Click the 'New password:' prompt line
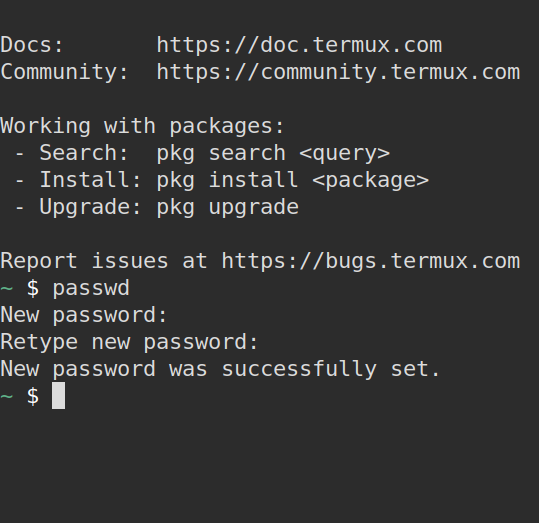Screen dimensions: 539x523 [x=84, y=315]
